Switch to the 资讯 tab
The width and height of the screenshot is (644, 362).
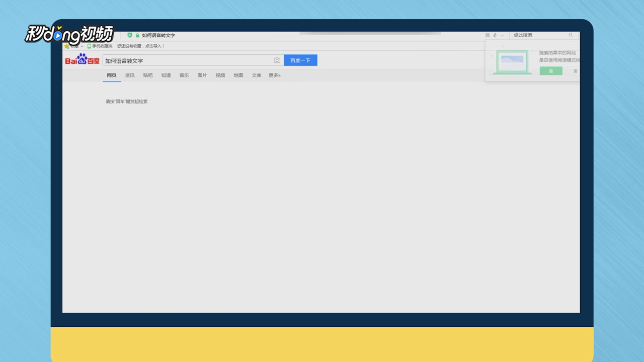pyautogui.click(x=130, y=75)
